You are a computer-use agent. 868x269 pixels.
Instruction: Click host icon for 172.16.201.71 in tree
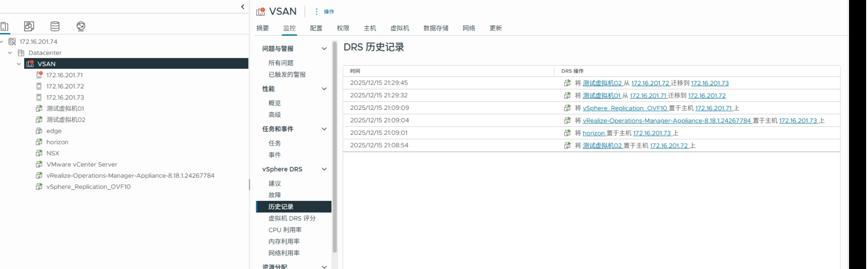[39, 75]
